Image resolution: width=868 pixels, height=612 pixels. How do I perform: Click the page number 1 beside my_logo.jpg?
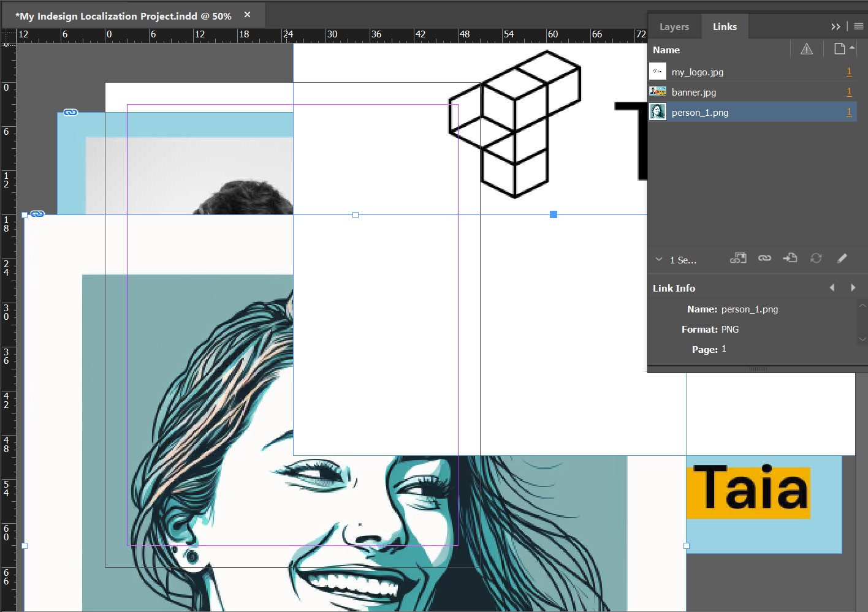(849, 71)
